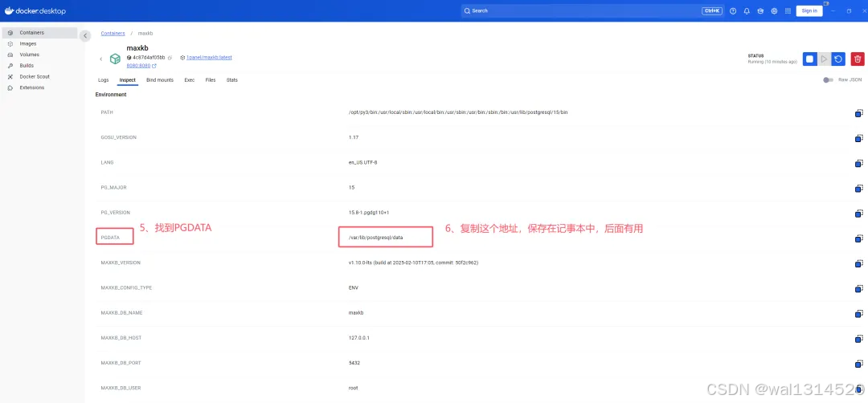868x403 pixels.
Task: Copy the PG_MAJOR value
Action: point(858,188)
